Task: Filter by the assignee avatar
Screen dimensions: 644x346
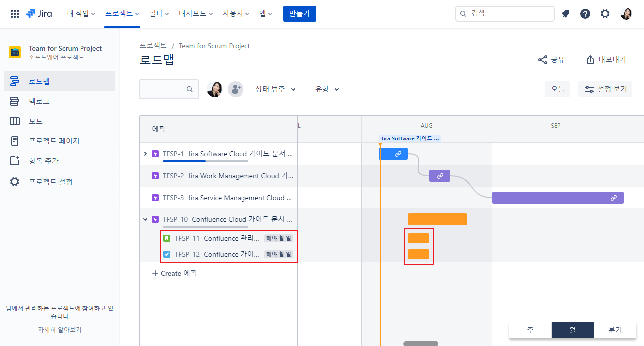Action: 215,89
